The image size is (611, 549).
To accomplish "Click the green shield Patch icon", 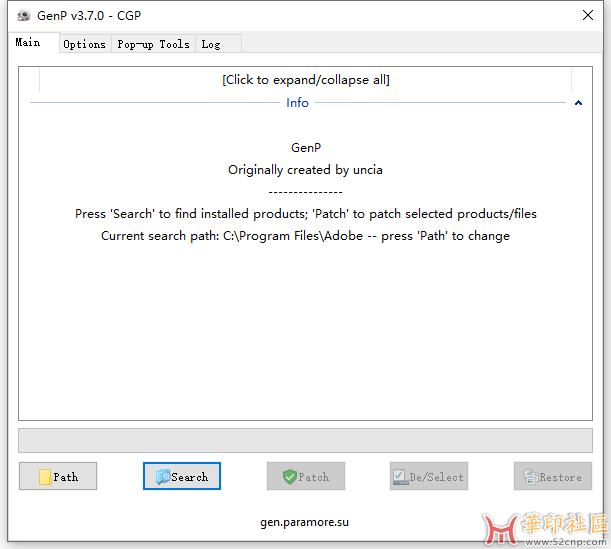I will click(x=290, y=477).
